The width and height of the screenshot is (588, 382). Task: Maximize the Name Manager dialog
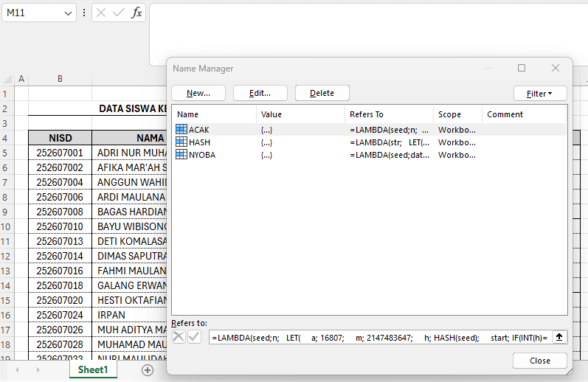tap(522, 68)
